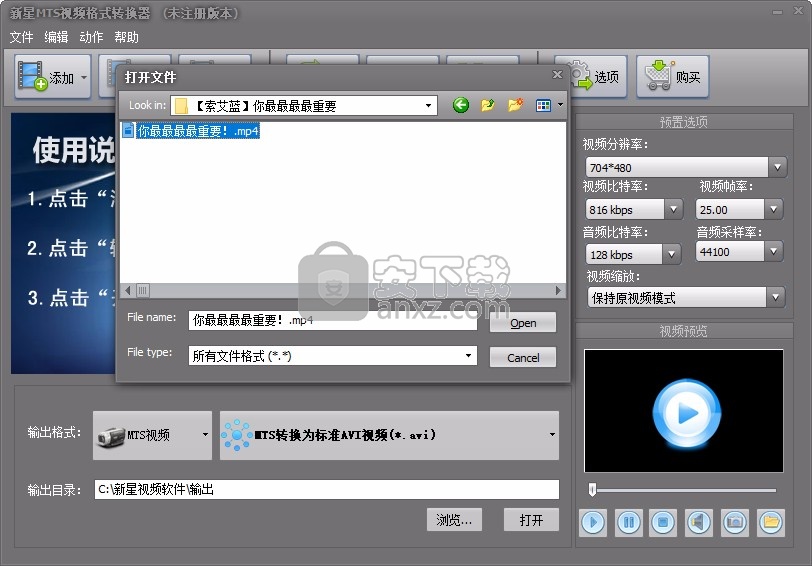Open the 编辑 menu
The image size is (812, 566).
pos(56,37)
